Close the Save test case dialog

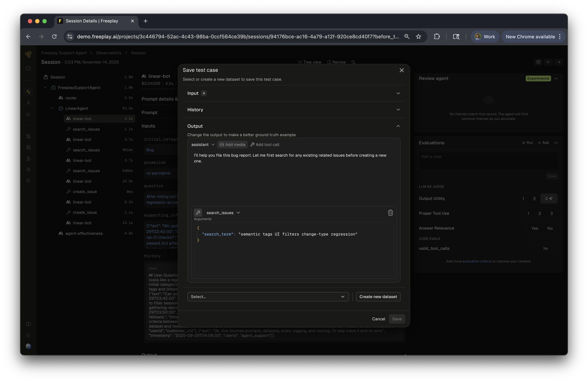[x=402, y=70]
